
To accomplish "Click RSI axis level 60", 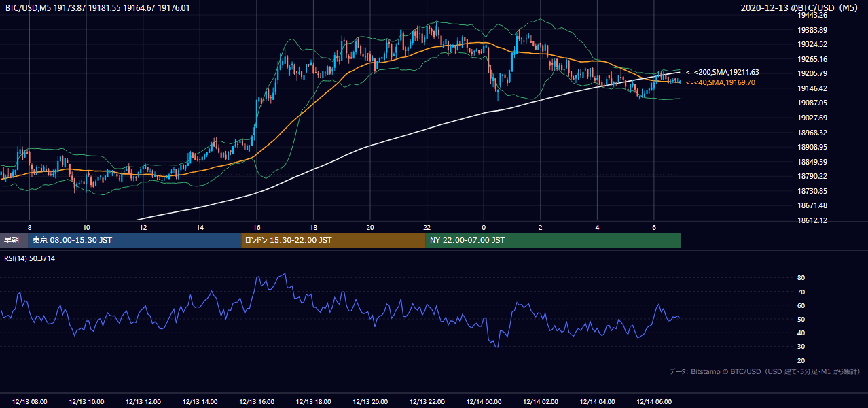I will click(x=801, y=305).
